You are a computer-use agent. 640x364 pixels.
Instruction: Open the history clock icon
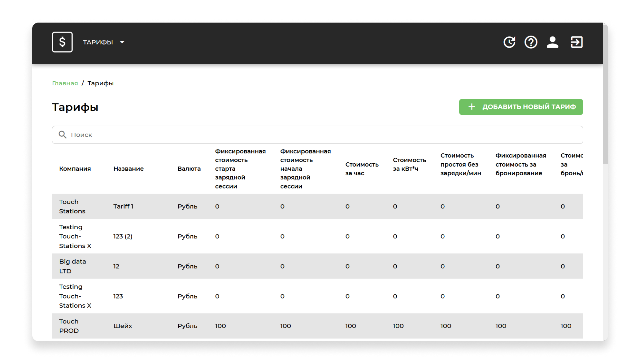[x=509, y=42]
